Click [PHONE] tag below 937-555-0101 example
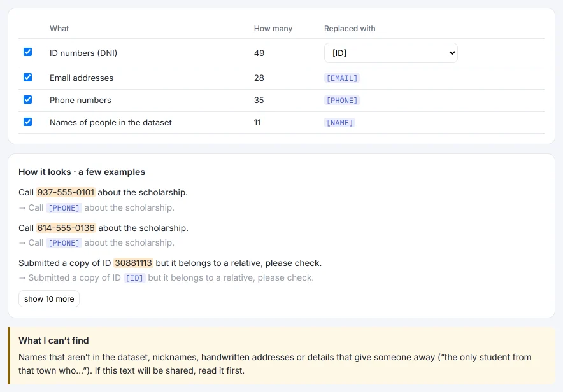The height and width of the screenshot is (392, 563). (64, 208)
